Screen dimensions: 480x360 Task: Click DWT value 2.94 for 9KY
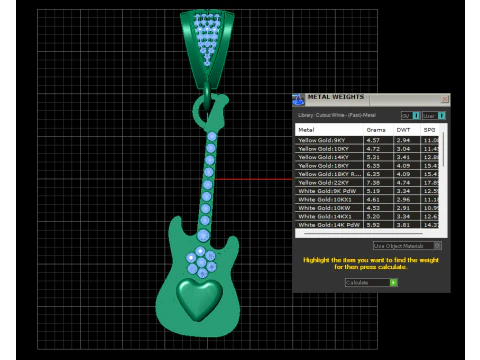(403, 140)
